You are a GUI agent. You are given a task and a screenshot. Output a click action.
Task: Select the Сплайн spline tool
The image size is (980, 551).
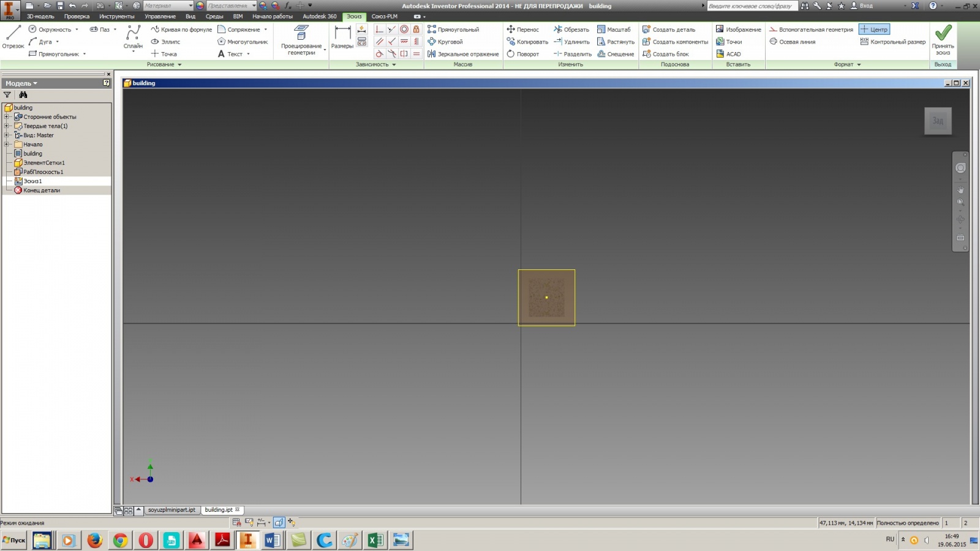(133, 38)
